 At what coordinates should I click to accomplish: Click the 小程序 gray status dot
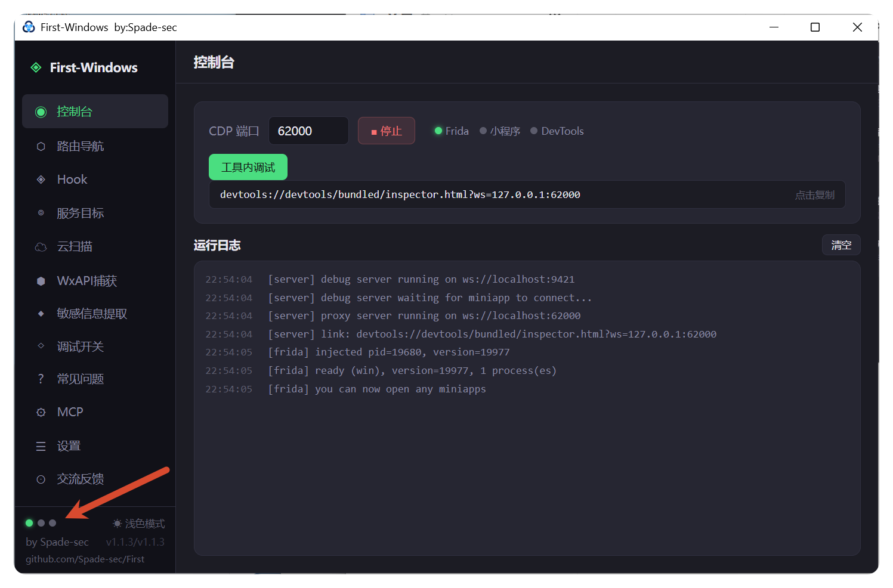483,131
